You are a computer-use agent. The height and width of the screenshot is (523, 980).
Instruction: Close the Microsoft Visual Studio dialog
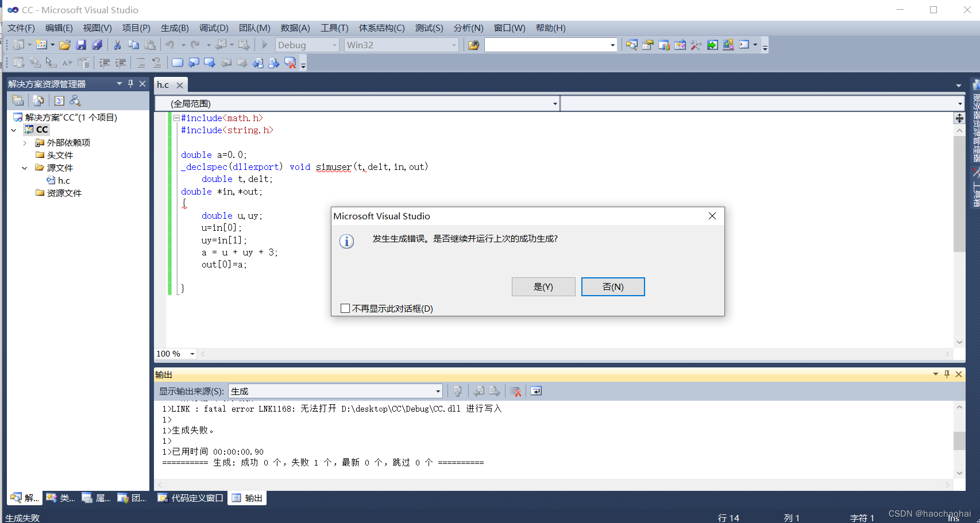click(x=712, y=216)
